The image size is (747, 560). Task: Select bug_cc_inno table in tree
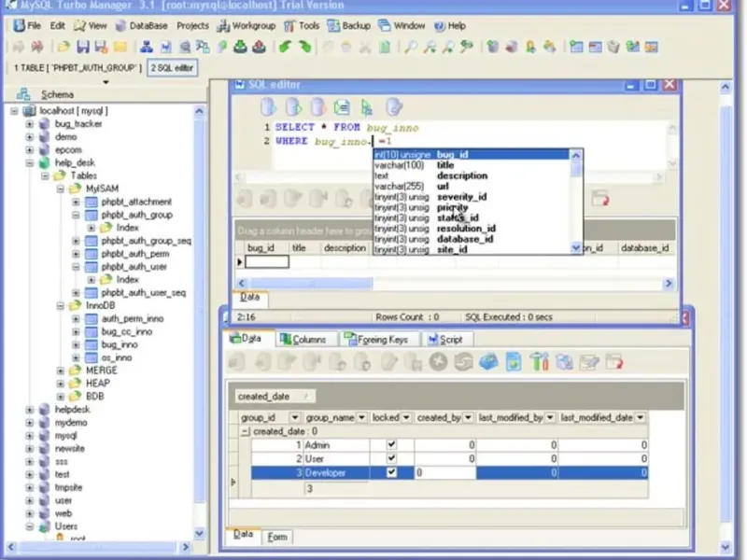(127, 331)
